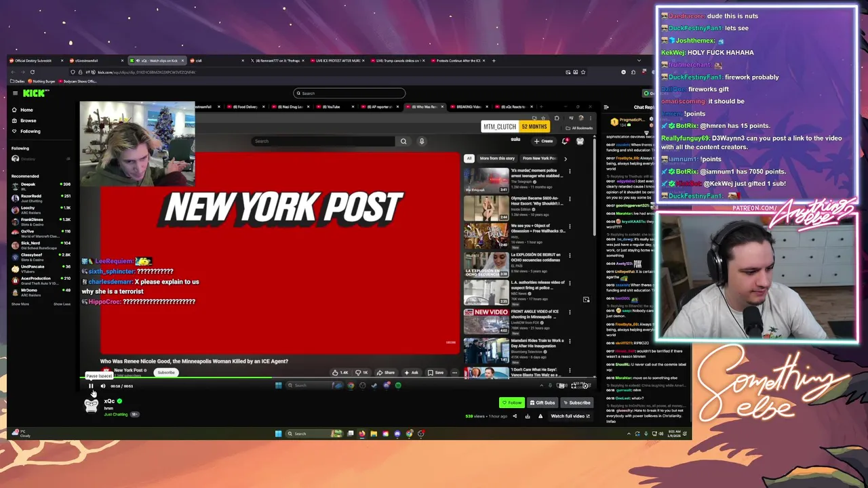The width and height of the screenshot is (868, 488).
Task: Open xQc channel avatar
Action: (x=91, y=405)
